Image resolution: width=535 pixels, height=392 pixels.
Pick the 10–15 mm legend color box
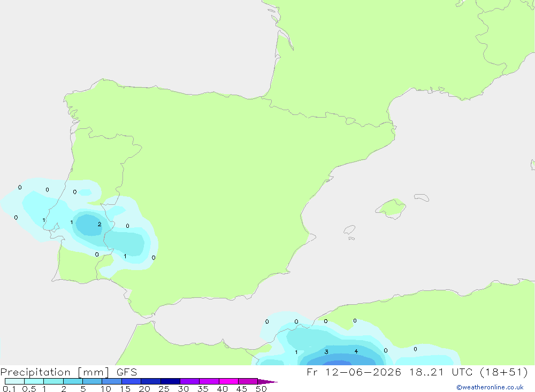pos(112,381)
